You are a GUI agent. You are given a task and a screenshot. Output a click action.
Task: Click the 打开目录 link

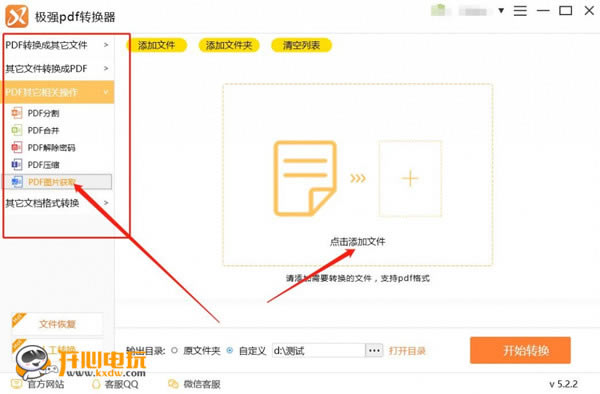pyautogui.click(x=407, y=351)
